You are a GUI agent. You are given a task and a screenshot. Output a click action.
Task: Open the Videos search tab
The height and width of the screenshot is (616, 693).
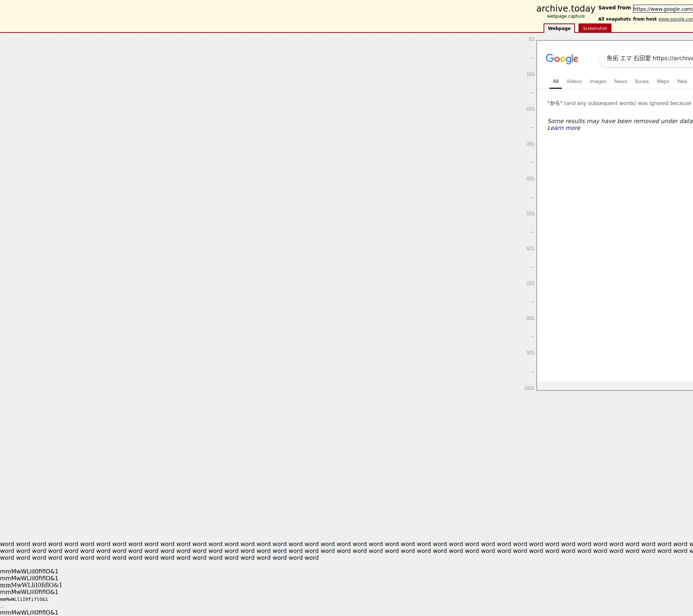574,82
